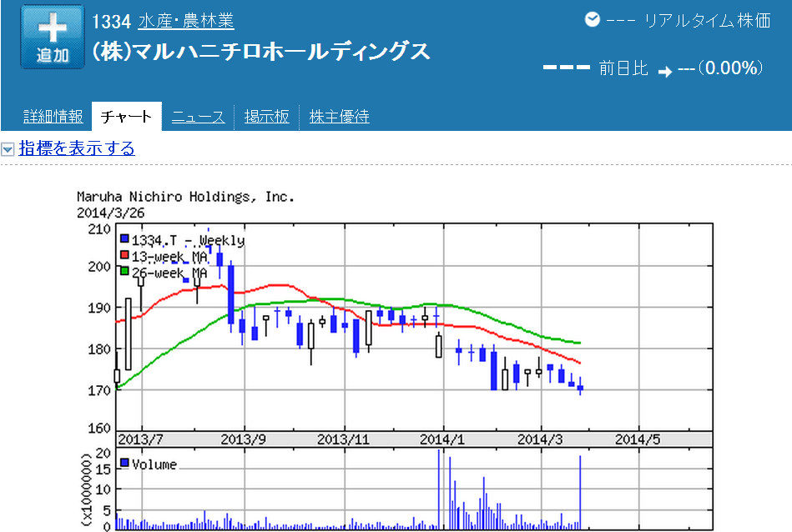The width and height of the screenshot is (792, 532).
Task: Click the 2014/3 axis label
Action: [x=540, y=439]
